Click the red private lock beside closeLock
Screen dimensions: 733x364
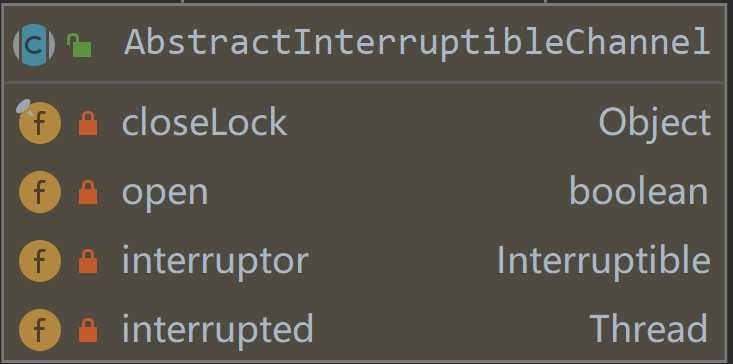point(88,123)
